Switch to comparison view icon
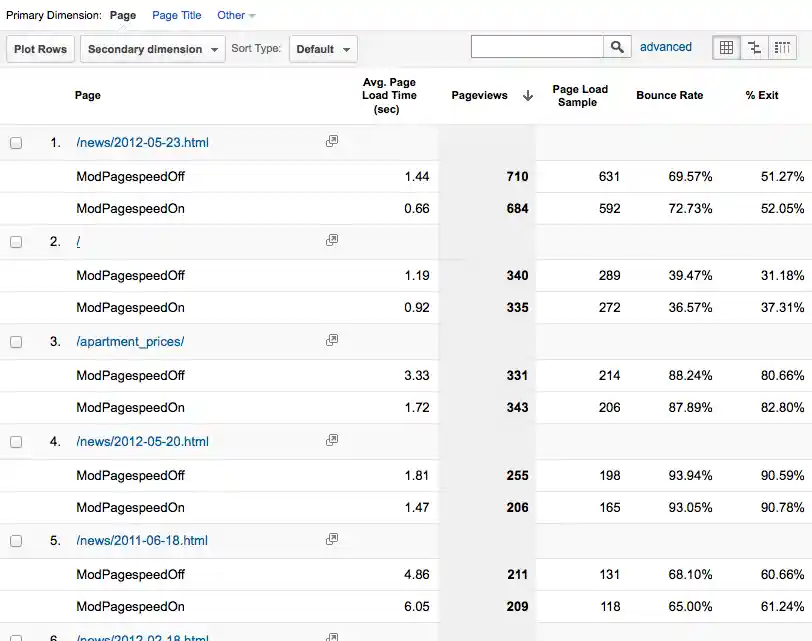Viewport: 812px width, 641px height. (754, 48)
